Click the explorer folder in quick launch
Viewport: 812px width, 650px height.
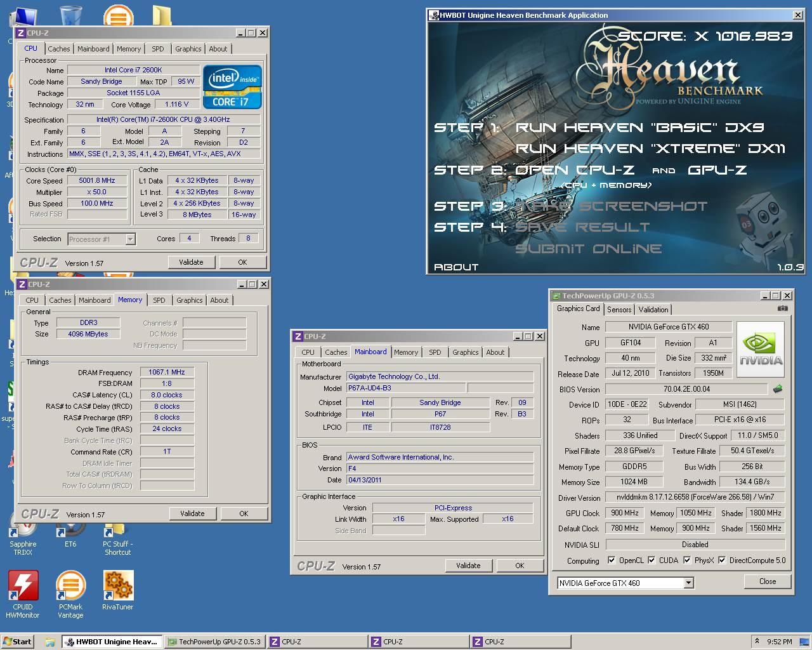[x=49, y=642]
